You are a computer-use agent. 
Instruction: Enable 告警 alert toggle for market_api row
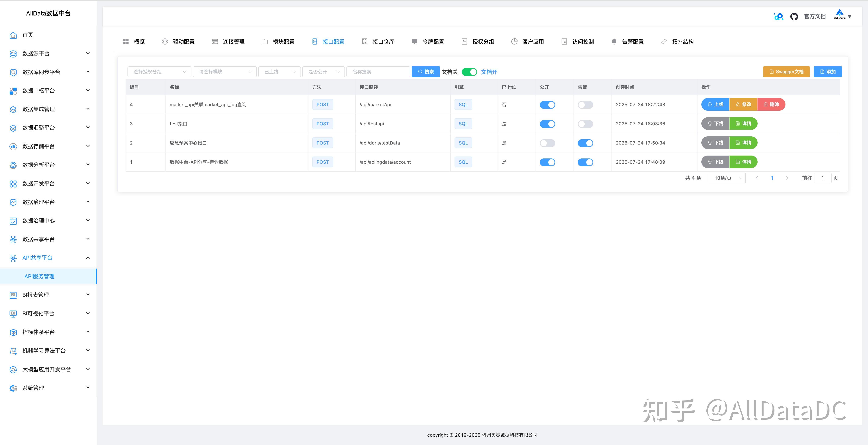coord(585,105)
